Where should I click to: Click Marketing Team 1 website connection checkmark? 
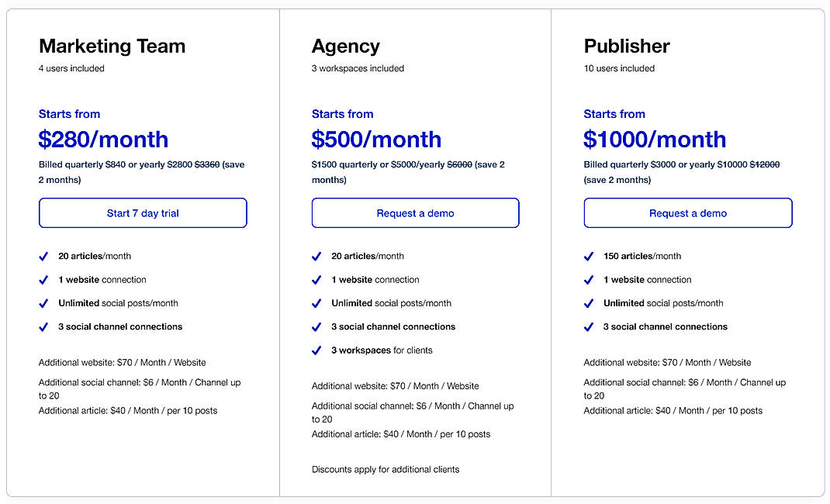point(44,280)
